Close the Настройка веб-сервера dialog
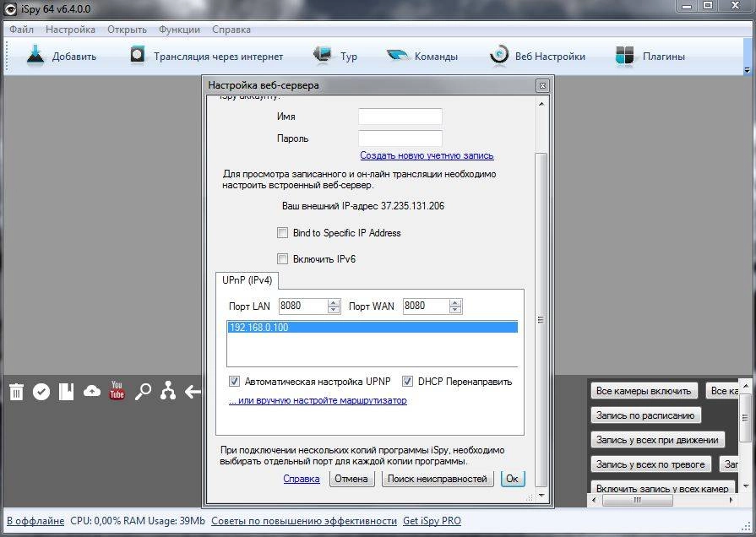 point(542,85)
